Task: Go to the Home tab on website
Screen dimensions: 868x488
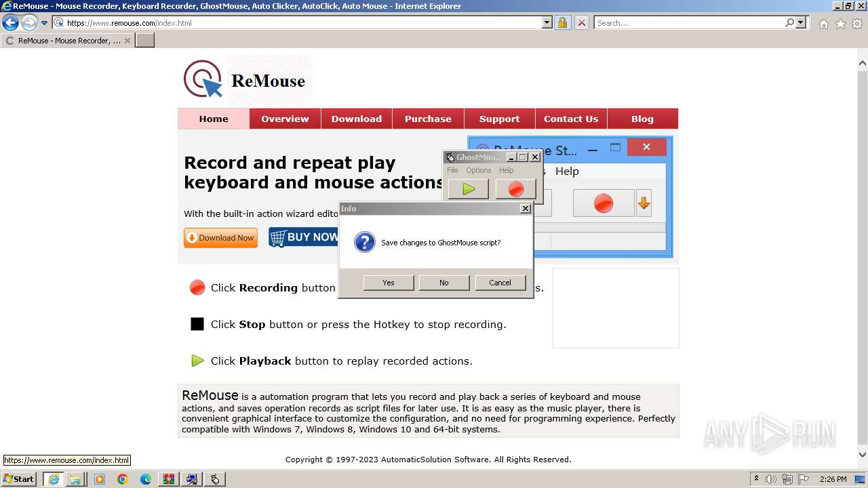Action: point(214,119)
